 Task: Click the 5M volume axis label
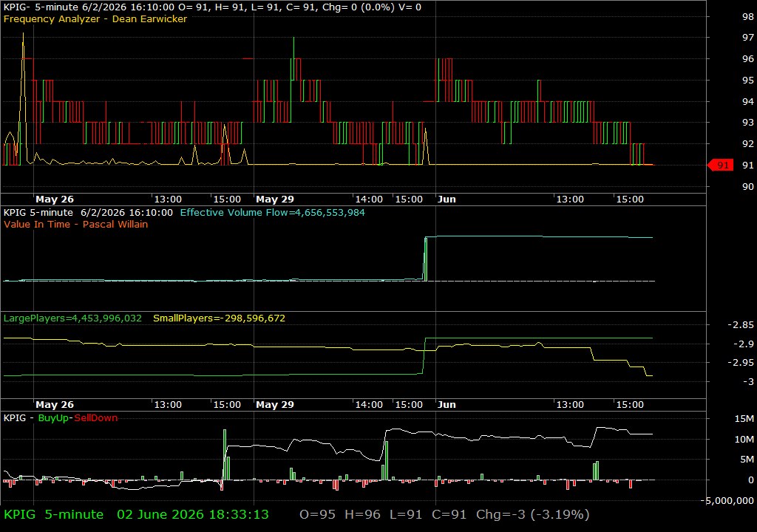tap(747, 460)
